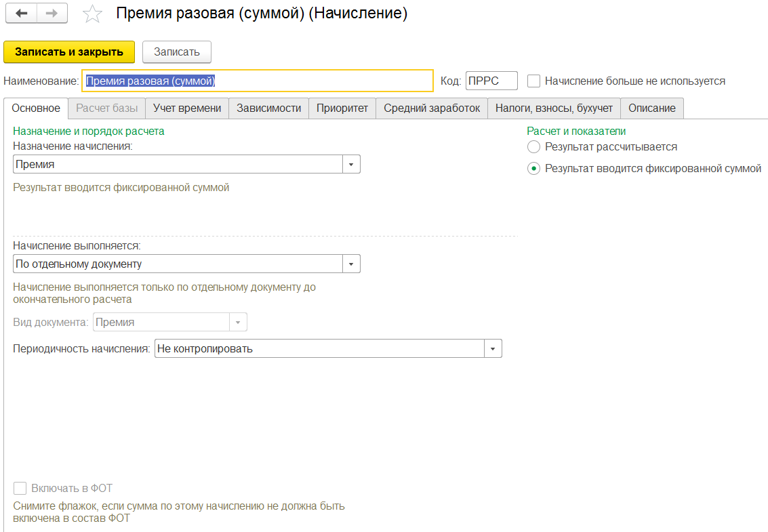Open the 'Зависимости' tab
Image resolution: width=768 pixels, height=532 pixels.
(x=268, y=108)
